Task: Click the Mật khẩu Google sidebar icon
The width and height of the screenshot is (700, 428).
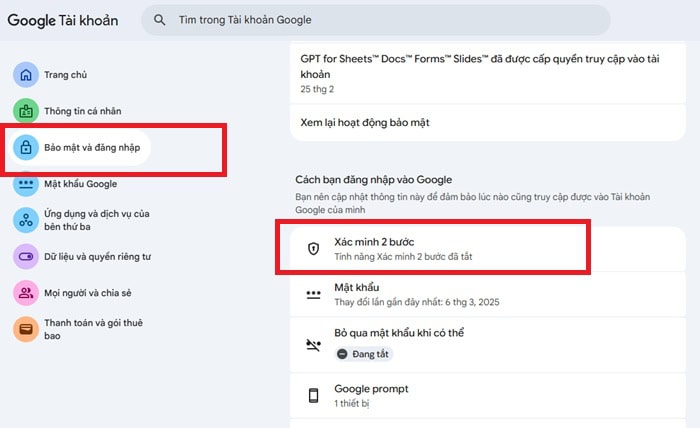Action: (25, 184)
